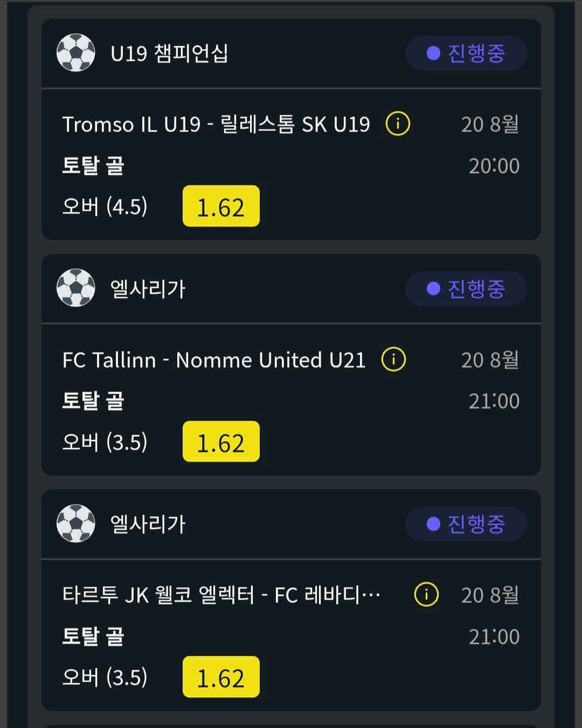Click soccer ball icon of FC Tallinn card

click(76, 288)
